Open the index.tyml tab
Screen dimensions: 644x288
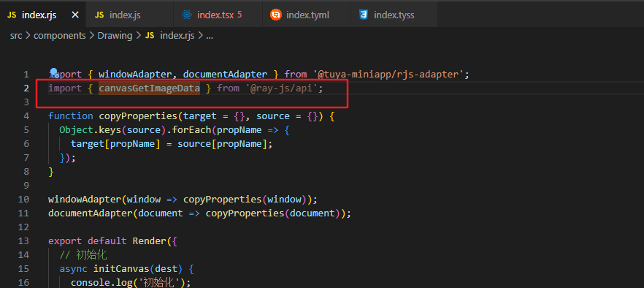pos(306,15)
